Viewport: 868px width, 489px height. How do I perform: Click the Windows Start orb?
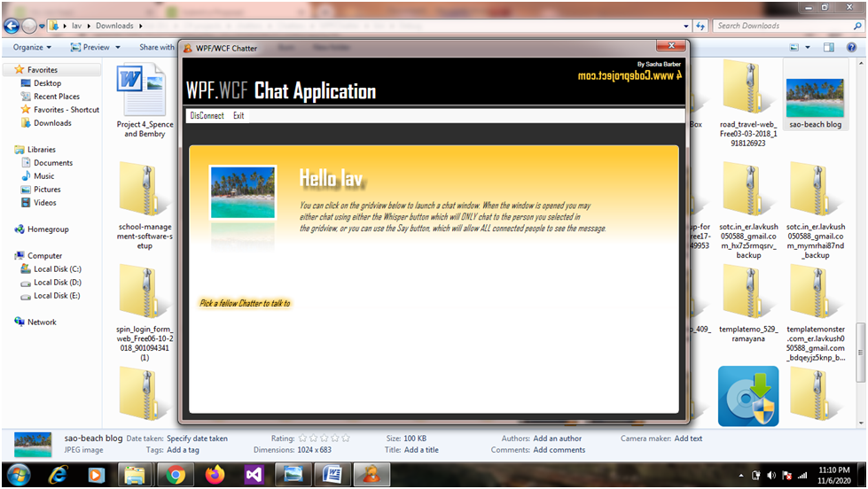pyautogui.click(x=20, y=474)
